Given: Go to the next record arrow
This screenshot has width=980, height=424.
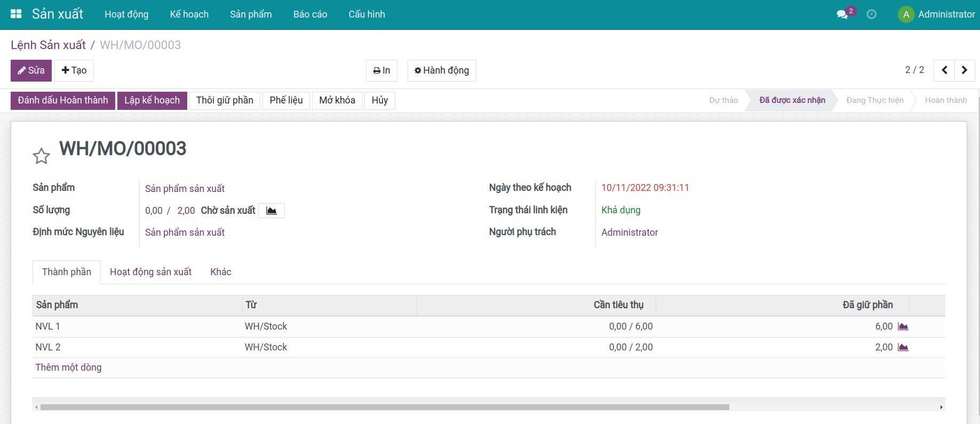Looking at the screenshot, I should (964, 70).
